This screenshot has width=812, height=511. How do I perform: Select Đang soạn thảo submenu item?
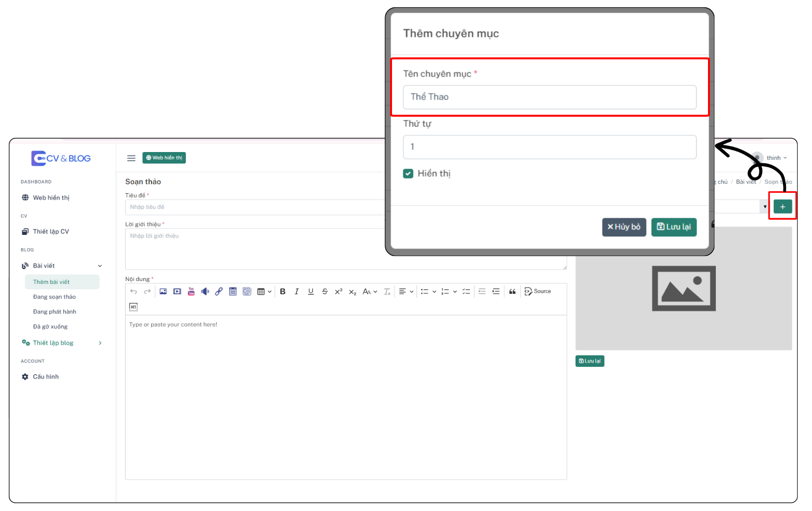54,297
